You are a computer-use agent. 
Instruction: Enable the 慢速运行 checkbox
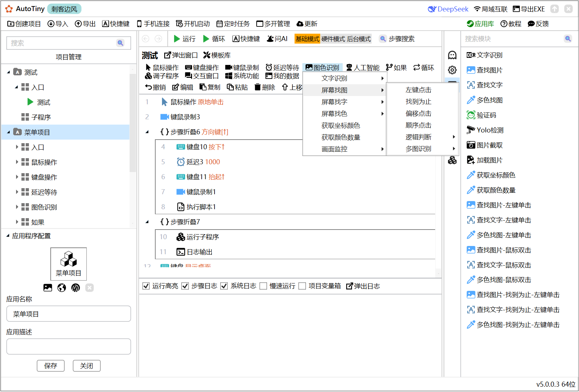click(263, 286)
